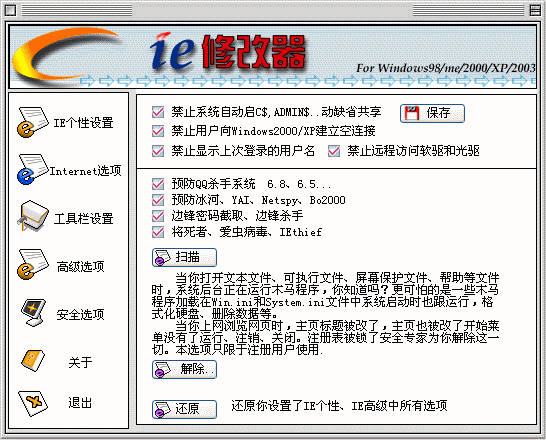Open the 关于 help book icon
This screenshot has width=546, height=440.
click(x=33, y=361)
